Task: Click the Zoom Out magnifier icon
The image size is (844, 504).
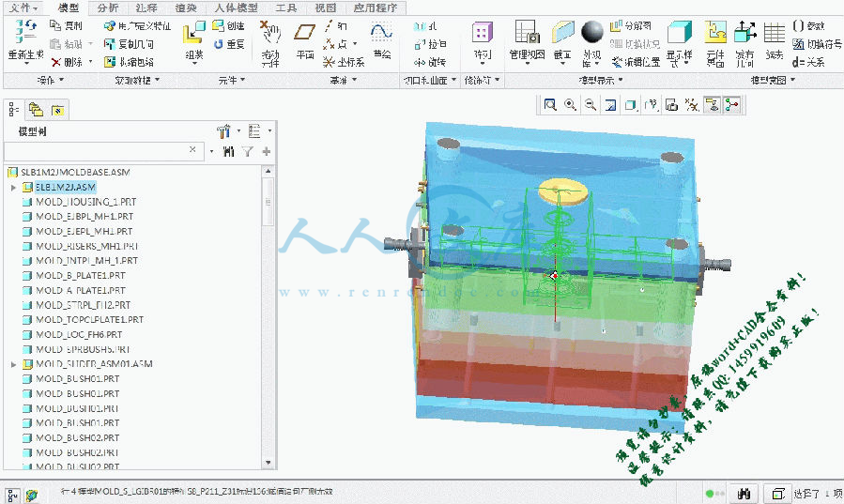Action: click(591, 105)
